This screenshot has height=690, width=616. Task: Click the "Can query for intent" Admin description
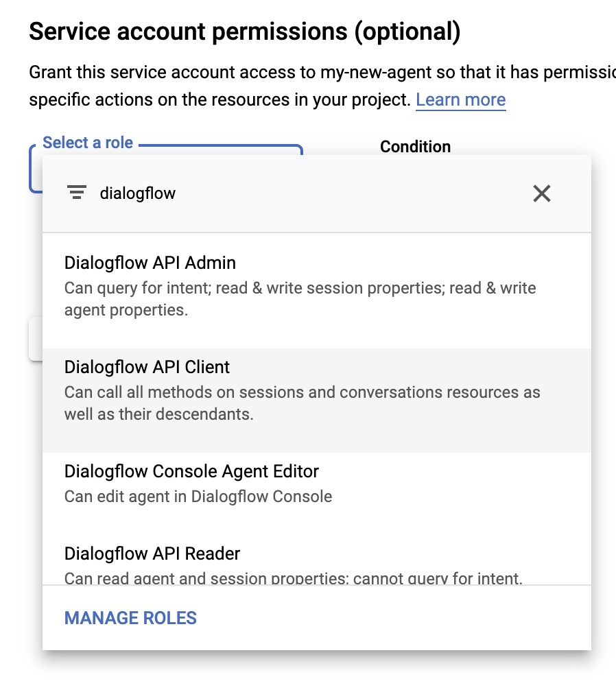(x=300, y=288)
